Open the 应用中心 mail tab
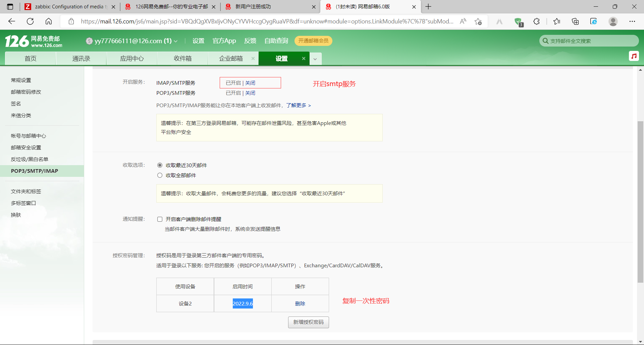The width and height of the screenshot is (644, 345). click(132, 58)
